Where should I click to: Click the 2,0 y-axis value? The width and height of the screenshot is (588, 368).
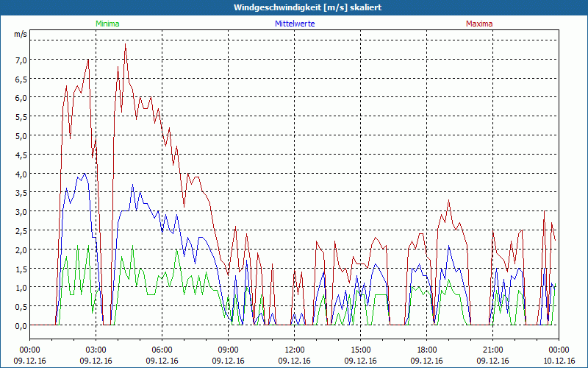tap(21, 250)
